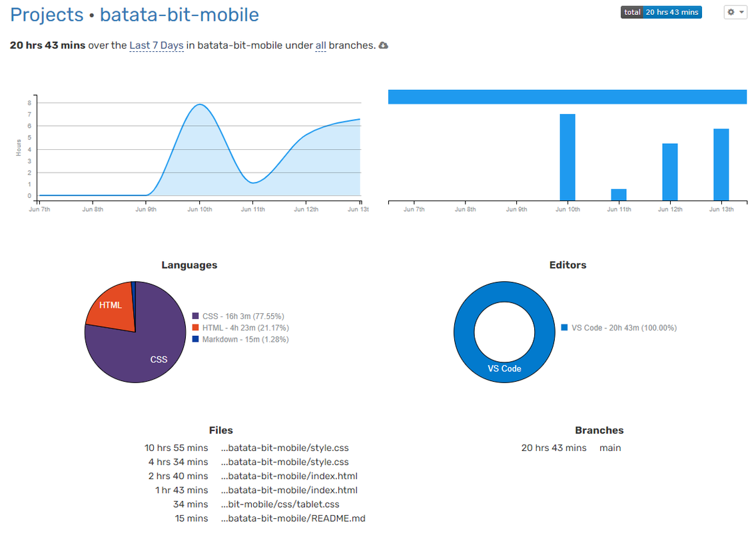Open the gear settings dropdown

735,12
